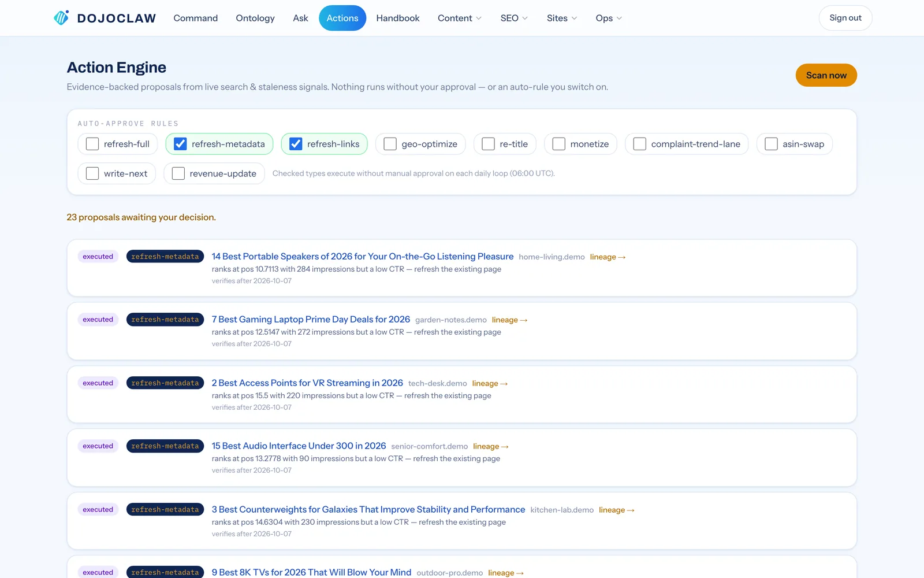
Task: Click "23 proposals awaiting your decision." text
Action: click(x=141, y=217)
